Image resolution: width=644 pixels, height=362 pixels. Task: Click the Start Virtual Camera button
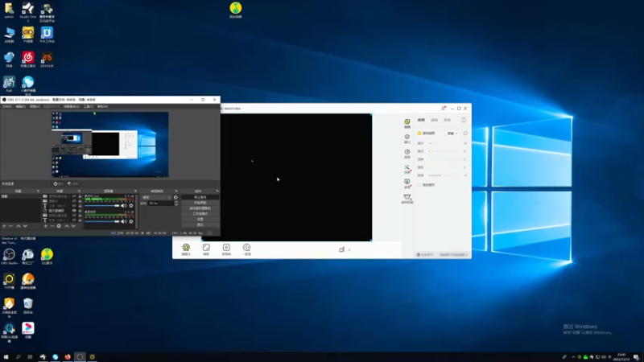[200, 208]
